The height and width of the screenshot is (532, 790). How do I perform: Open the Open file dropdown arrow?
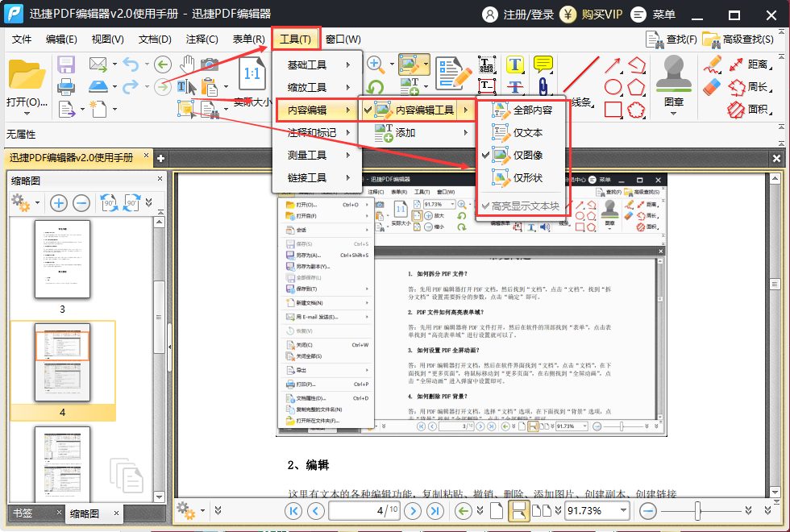(x=27, y=114)
